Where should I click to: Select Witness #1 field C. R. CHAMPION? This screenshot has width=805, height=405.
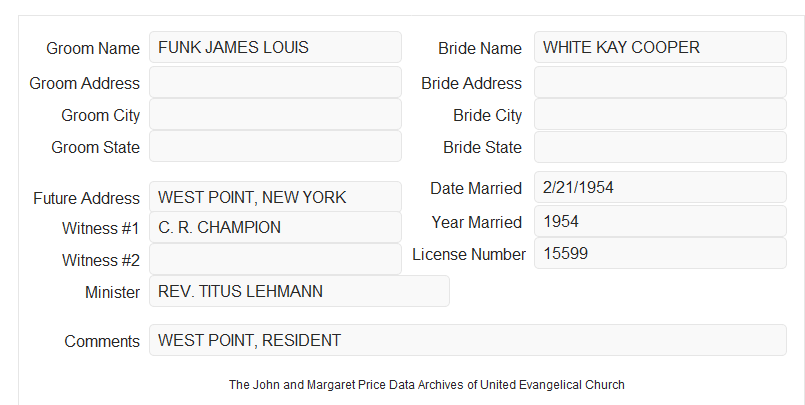click(275, 227)
